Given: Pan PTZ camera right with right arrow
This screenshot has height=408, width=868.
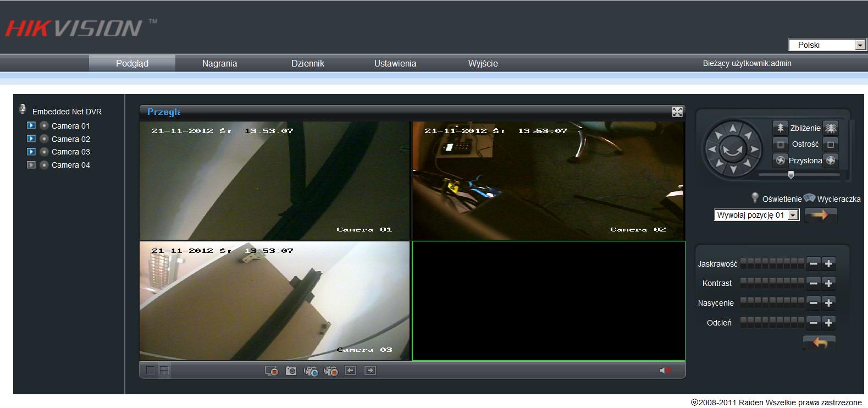Looking at the screenshot, I should pos(754,149).
